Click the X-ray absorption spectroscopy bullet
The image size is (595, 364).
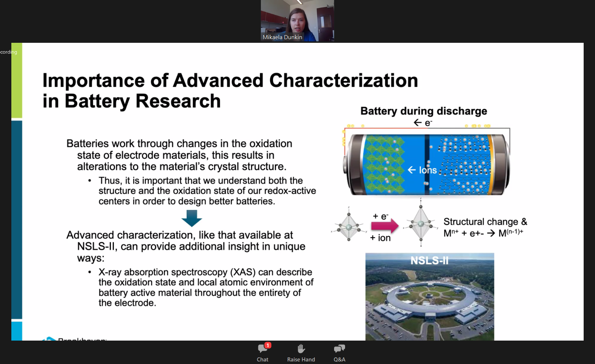pyautogui.click(x=206, y=287)
